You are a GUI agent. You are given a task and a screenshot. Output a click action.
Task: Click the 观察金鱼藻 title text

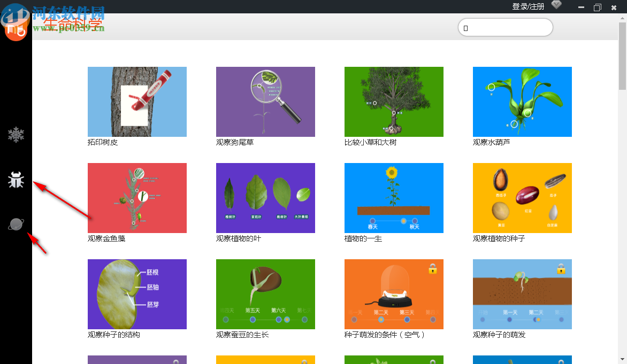point(106,238)
